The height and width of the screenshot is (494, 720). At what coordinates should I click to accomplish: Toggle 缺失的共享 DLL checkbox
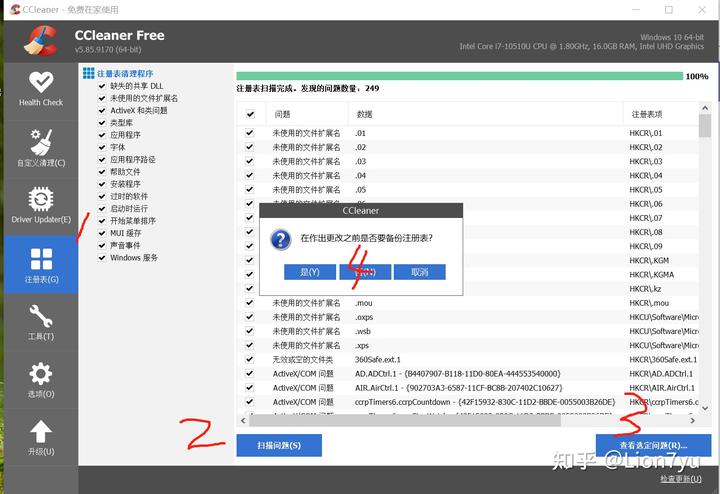[102, 86]
